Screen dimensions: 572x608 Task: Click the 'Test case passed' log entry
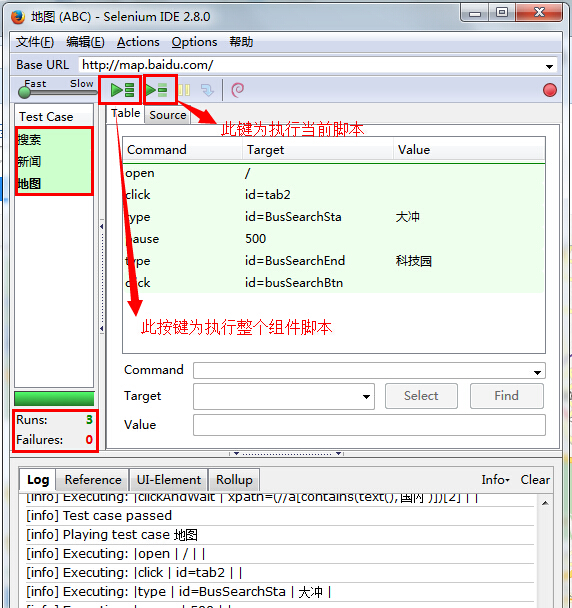click(279, 516)
